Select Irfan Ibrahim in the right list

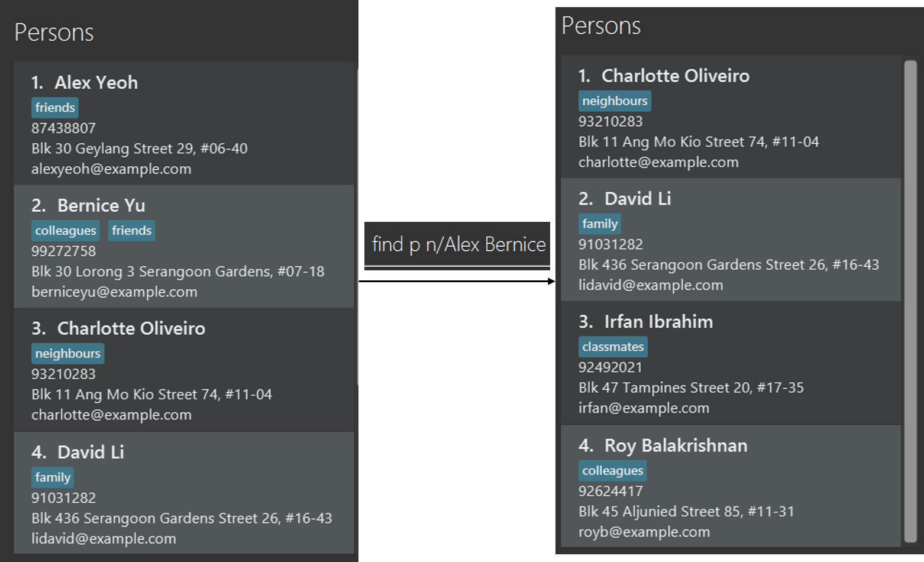click(x=731, y=363)
